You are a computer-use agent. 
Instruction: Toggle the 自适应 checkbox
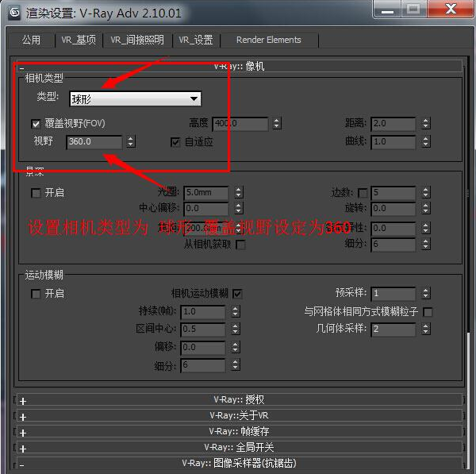[x=175, y=142]
